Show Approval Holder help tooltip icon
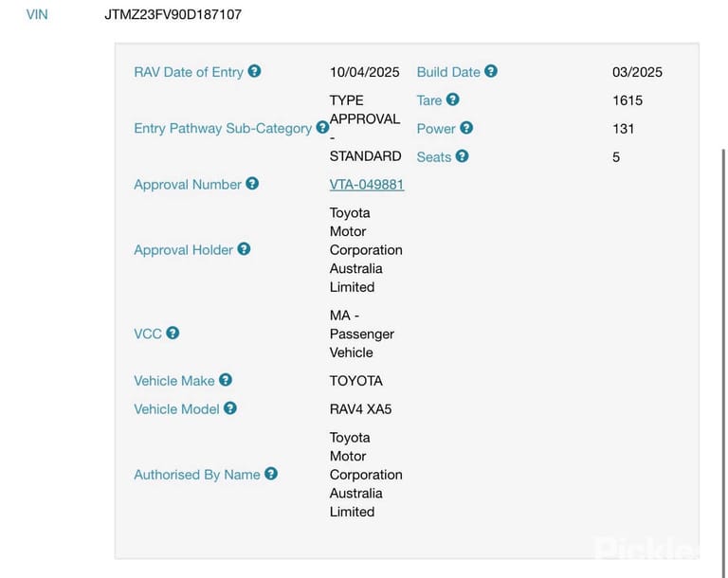Image resolution: width=728 pixels, height=578 pixels. click(244, 249)
